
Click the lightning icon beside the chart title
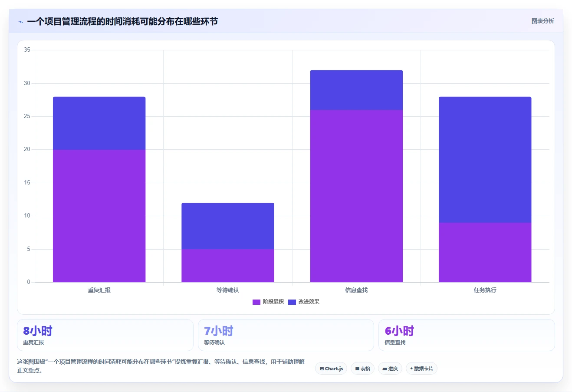[x=20, y=22]
